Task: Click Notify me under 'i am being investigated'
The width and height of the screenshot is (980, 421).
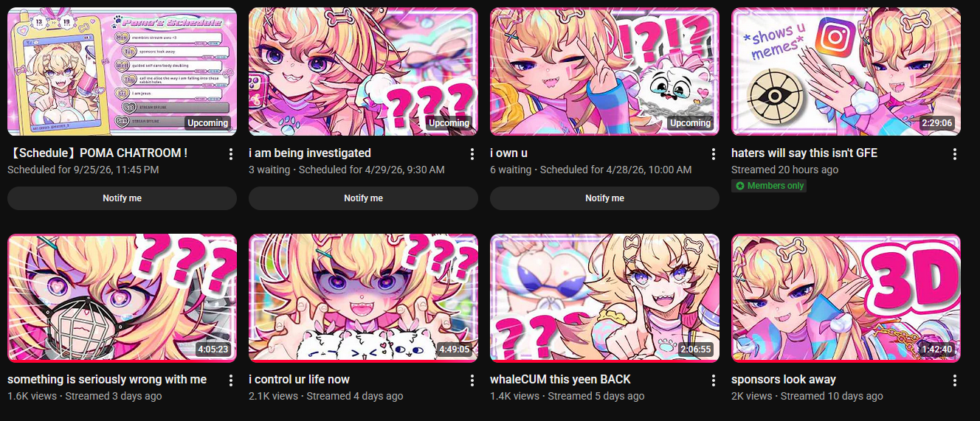Action: click(363, 198)
